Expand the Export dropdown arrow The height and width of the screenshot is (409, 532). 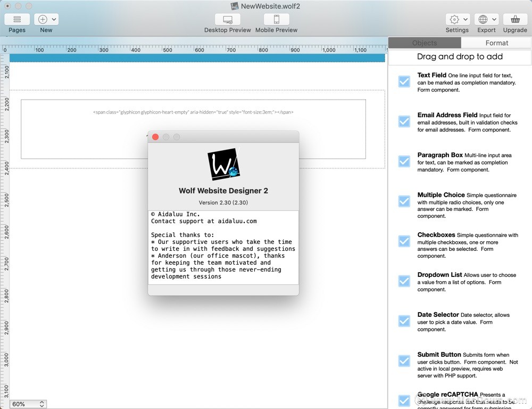494,19
